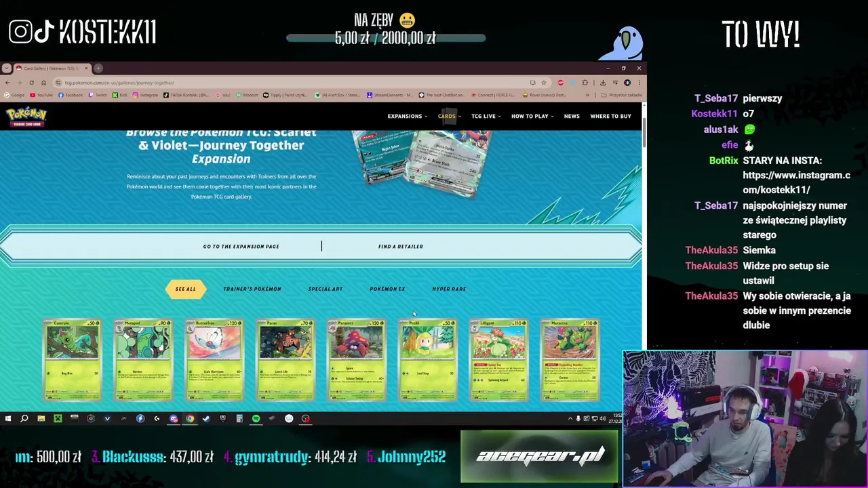Open the TikTok Kostekk bookmark
The image size is (868, 488).
[x=187, y=95]
